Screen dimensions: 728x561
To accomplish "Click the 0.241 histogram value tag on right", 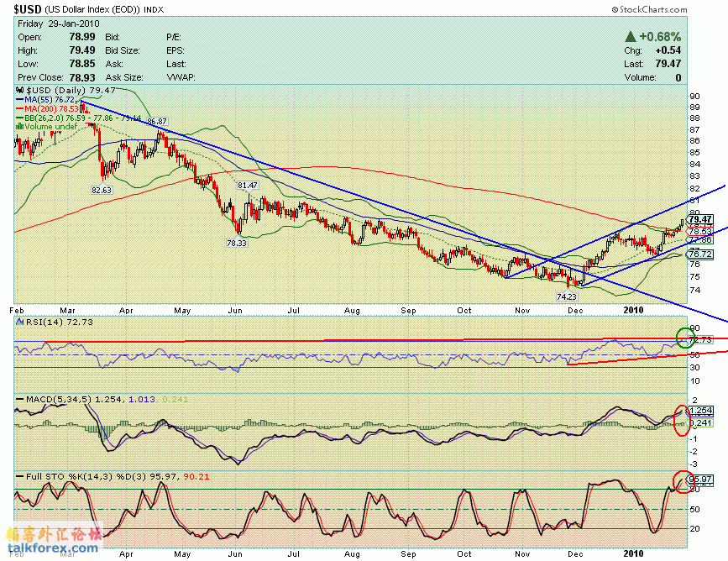I will [x=701, y=422].
